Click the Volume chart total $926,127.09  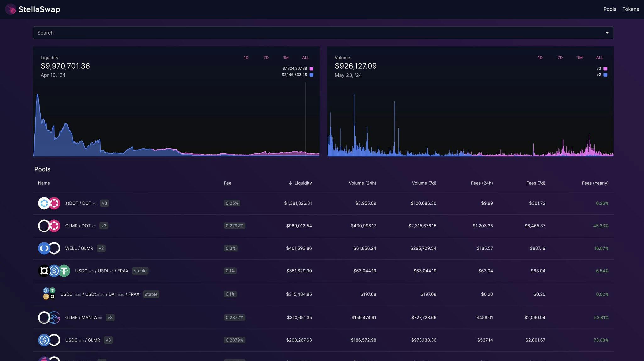click(356, 66)
